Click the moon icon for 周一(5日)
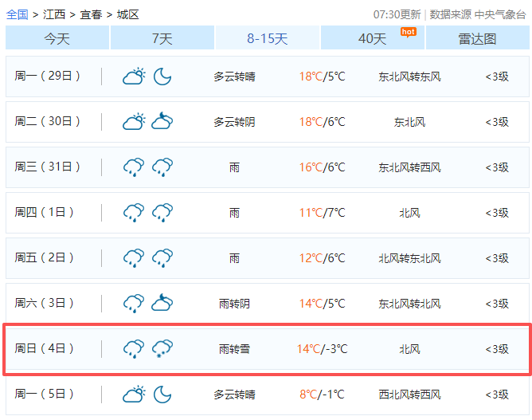The width and height of the screenshot is (532, 420). 162,394
